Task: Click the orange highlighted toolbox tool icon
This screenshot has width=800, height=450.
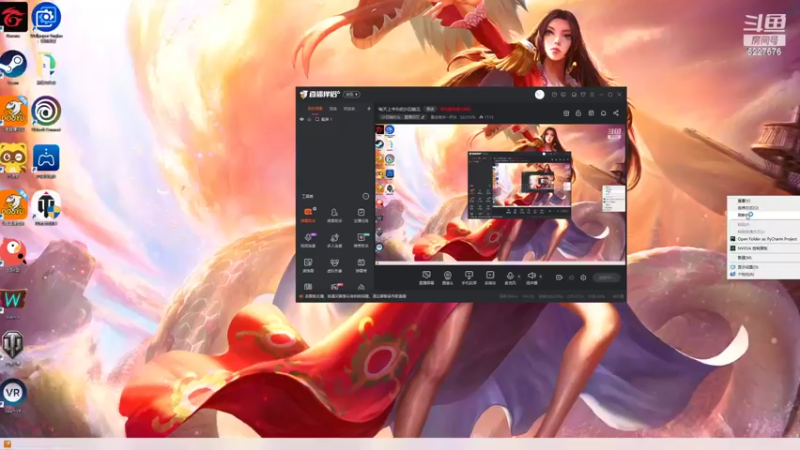Action: pyautogui.click(x=308, y=215)
